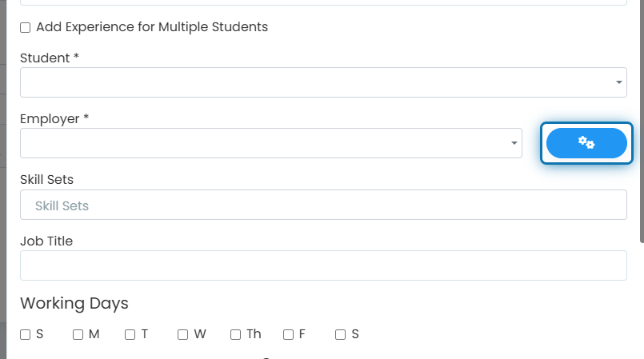Enable the M working day checkbox
Image resolution: width=644 pixels, height=359 pixels.
point(78,335)
